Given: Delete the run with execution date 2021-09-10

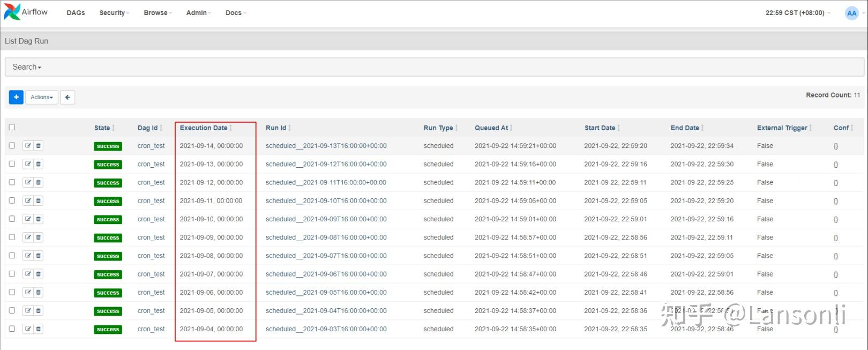Looking at the screenshot, I should tap(39, 219).
